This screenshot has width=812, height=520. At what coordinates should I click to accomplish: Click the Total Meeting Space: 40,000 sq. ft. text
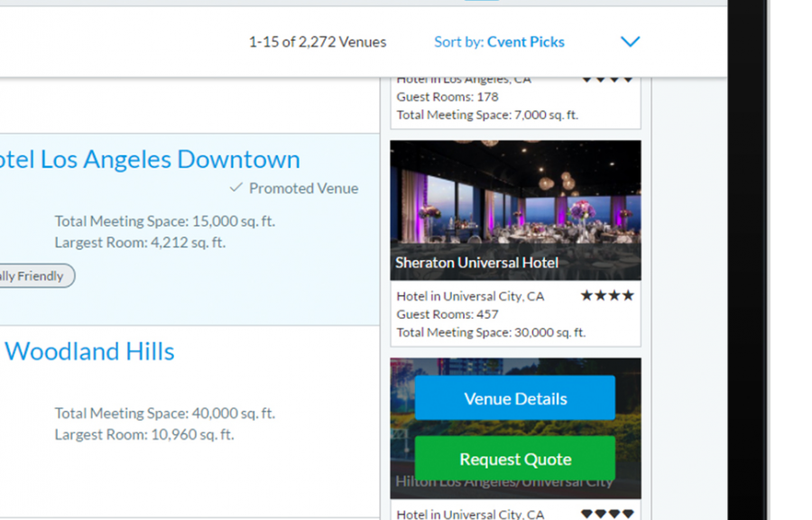coord(165,413)
